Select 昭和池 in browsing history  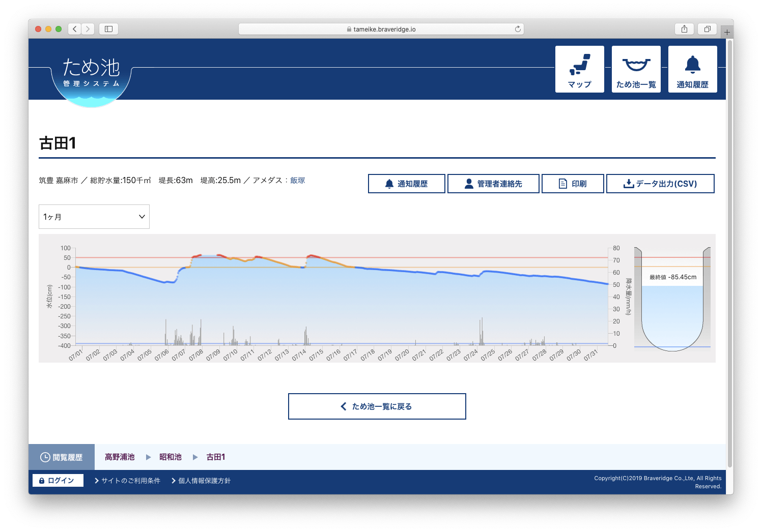tap(170, 457)
